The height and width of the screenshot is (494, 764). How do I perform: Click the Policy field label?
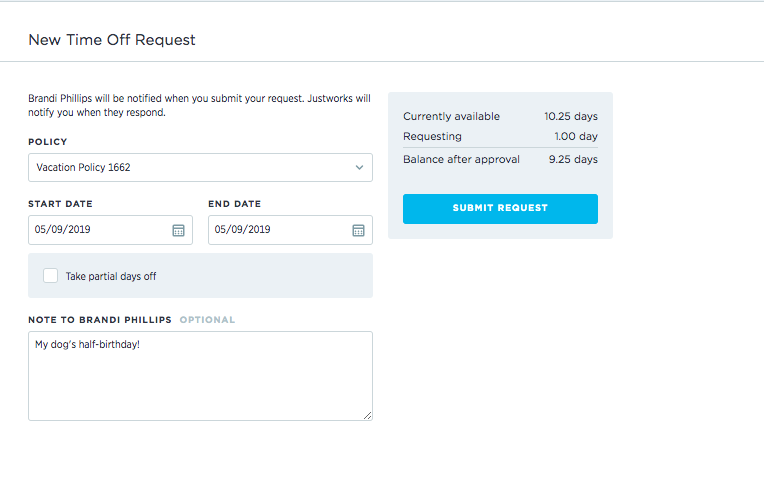point(48,142)
